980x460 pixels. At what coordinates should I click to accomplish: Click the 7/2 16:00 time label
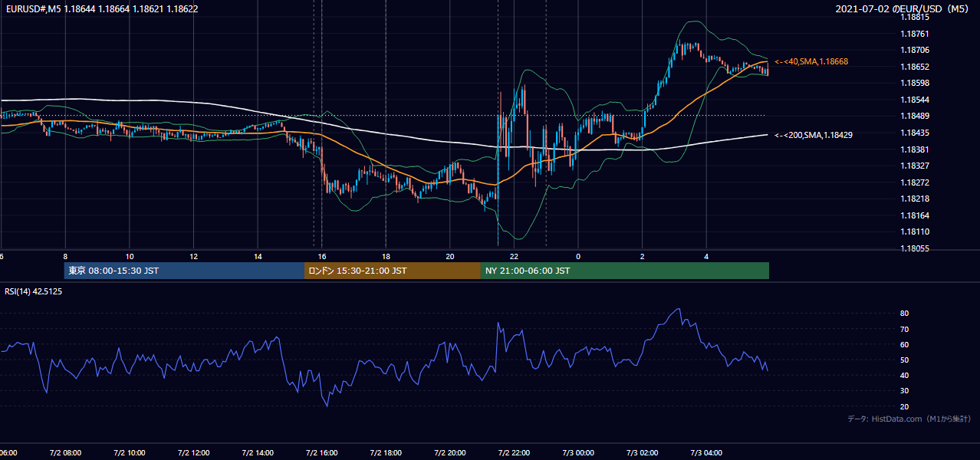pyautogui.click(x=321, y=452)
